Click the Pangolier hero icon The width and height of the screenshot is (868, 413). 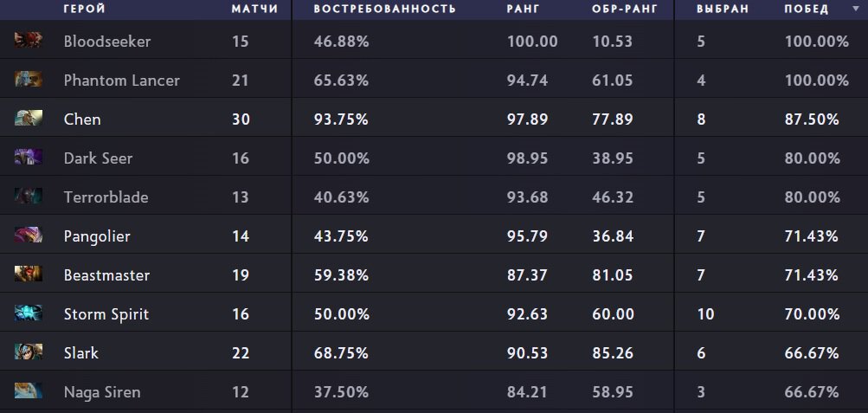click(x=29, y=235)
